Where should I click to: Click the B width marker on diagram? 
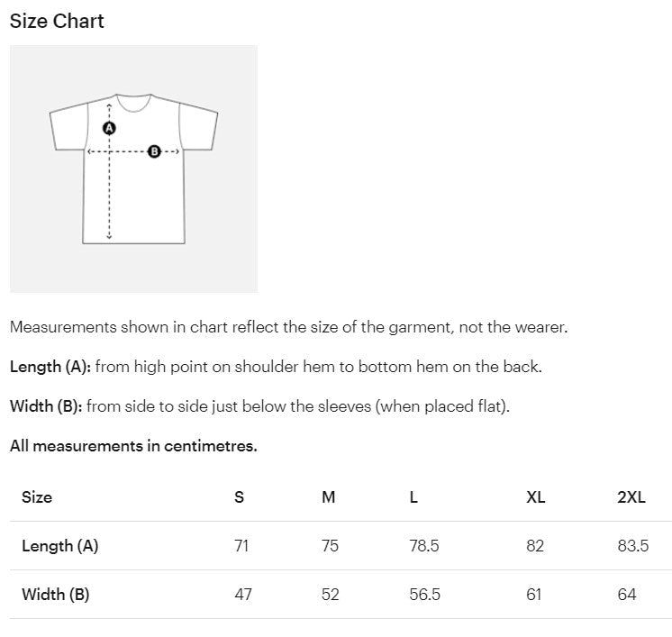154,151
